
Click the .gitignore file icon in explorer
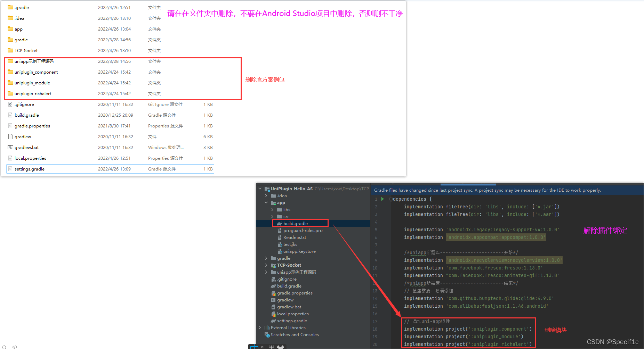(x=10, y=104)
